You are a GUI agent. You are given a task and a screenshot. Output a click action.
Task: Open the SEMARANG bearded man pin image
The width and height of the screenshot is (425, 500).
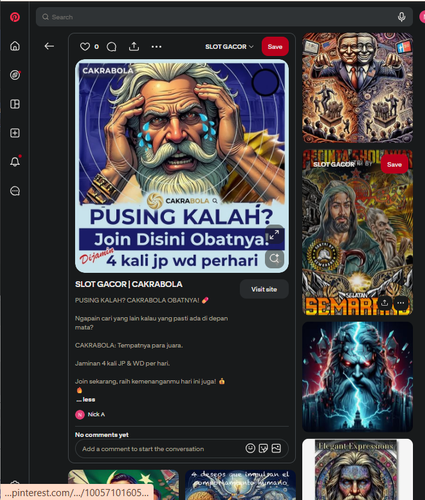tap(357, 233)
